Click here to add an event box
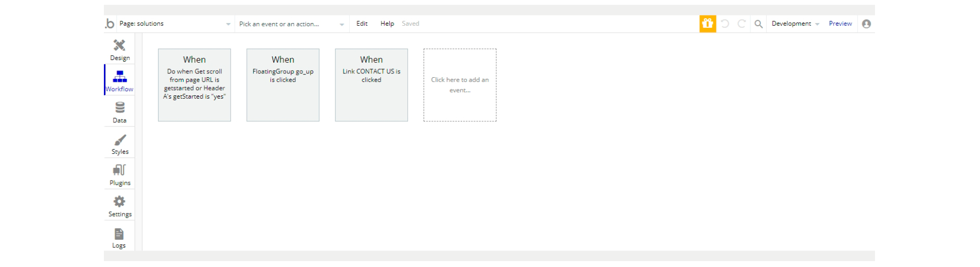The width and height of the screenshot is (980, 267). (460, 85)
